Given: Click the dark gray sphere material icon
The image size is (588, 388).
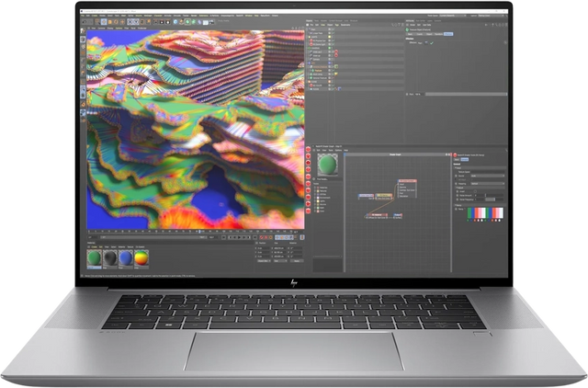Looking at the screenshot, I should point(108,258).
